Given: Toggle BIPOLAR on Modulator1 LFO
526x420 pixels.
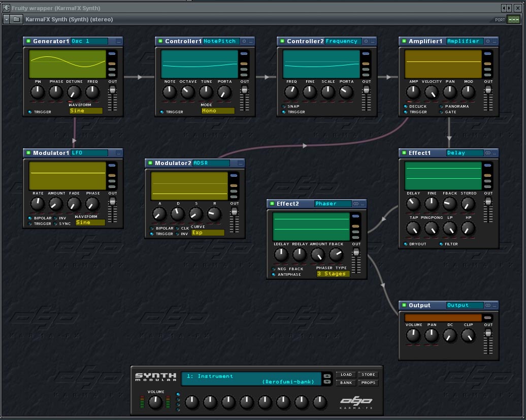Looking at the screenshot, I should click(30, 218).
